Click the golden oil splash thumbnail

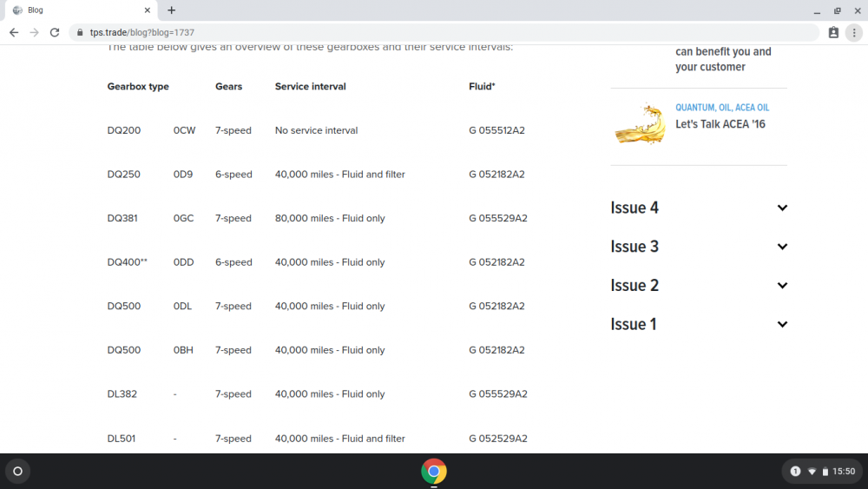[640, 123]
